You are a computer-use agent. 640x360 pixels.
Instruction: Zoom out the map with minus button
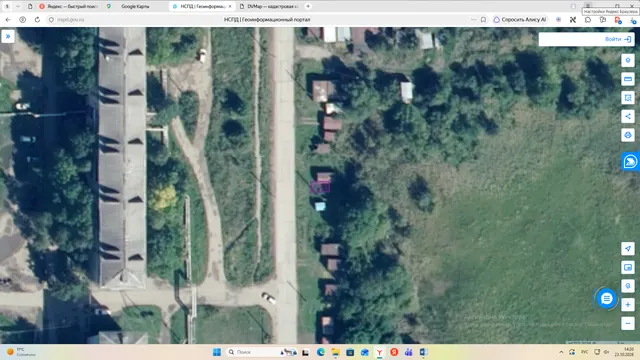click(628, 323)
